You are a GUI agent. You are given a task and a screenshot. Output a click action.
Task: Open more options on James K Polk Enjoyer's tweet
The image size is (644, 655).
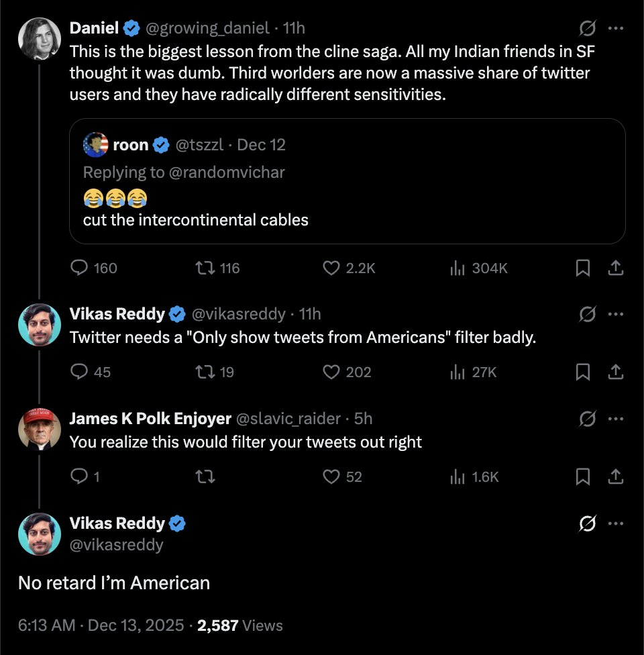tap(615, 419)
